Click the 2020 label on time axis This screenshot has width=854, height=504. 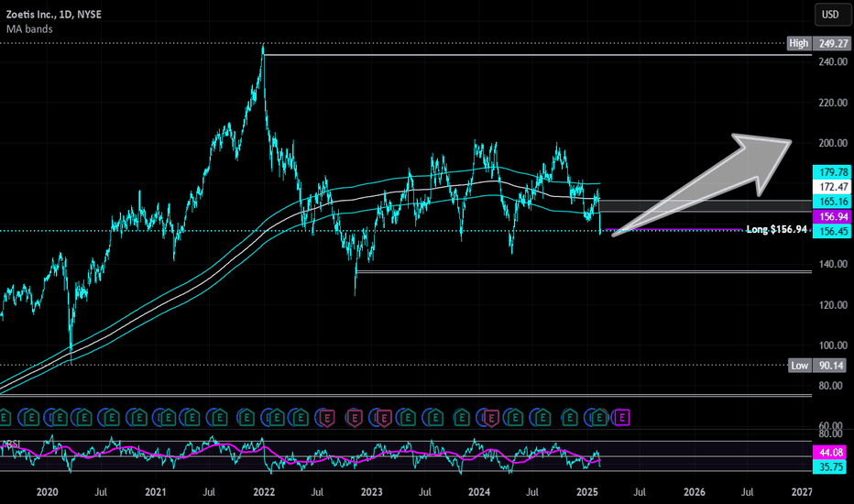[x=48, y=492]
